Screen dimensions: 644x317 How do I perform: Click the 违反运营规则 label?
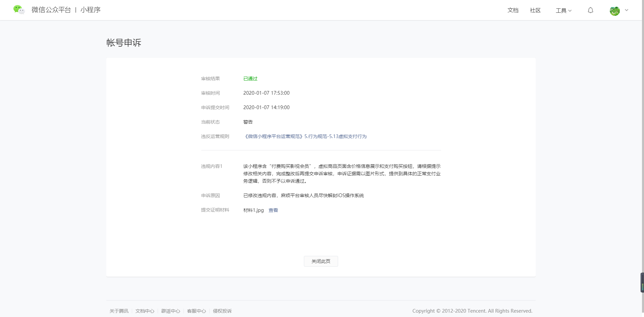(215, 136)
